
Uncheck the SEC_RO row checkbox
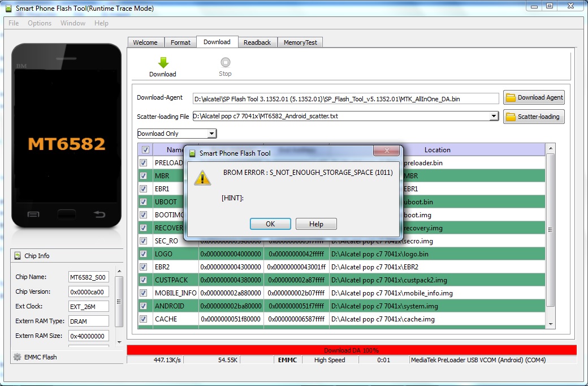143,241
